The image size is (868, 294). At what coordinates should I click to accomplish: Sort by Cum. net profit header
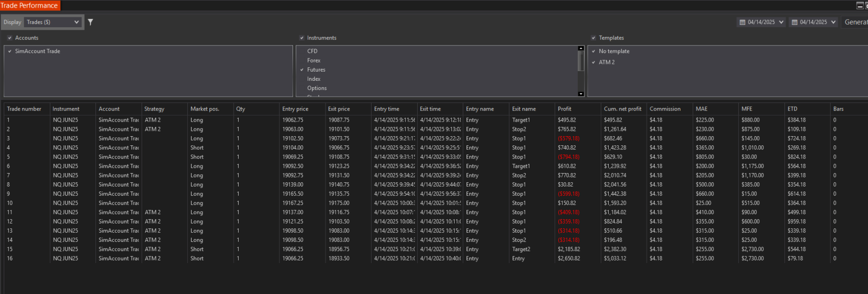(x=623, y=109)
